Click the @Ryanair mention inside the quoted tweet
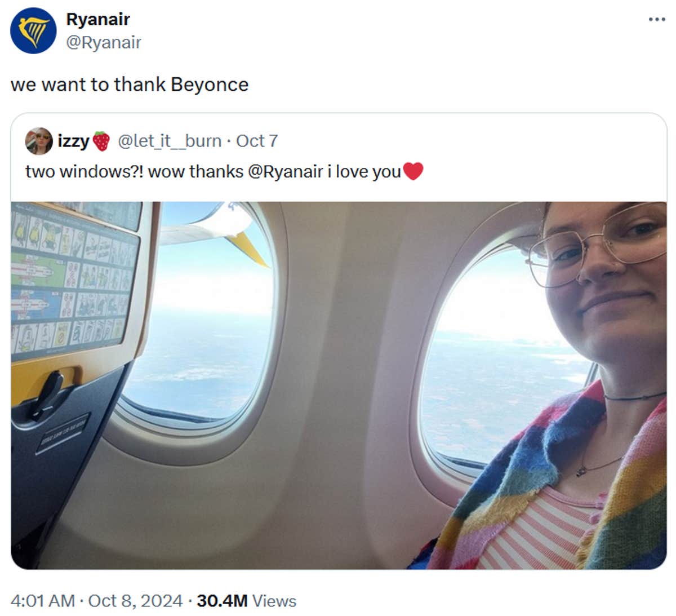The height and width of the screenshot is (616, 676). pos(286,172)
